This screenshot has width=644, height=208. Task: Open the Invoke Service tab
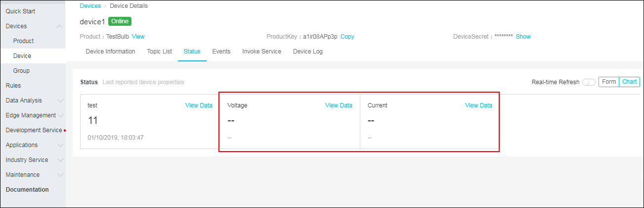[261, 52]
